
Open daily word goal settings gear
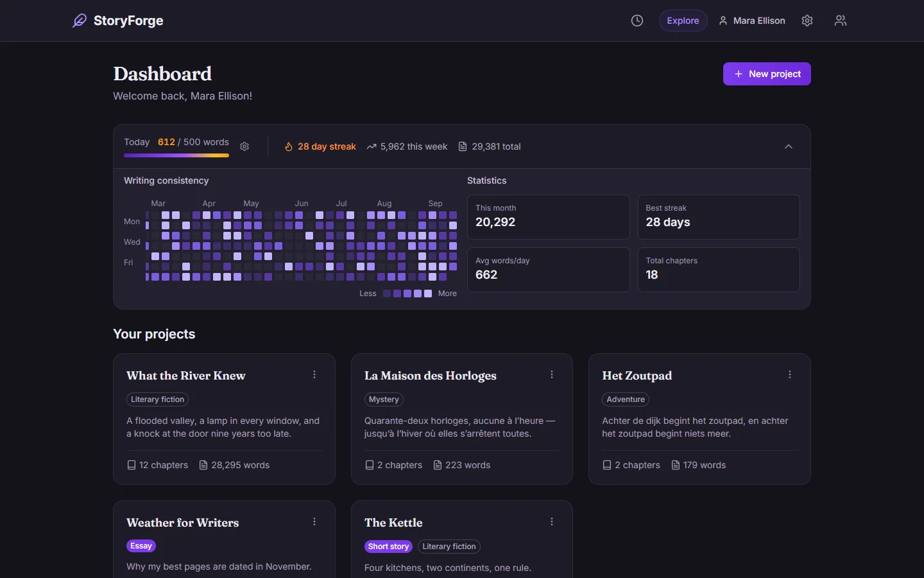tap(244, 146)
